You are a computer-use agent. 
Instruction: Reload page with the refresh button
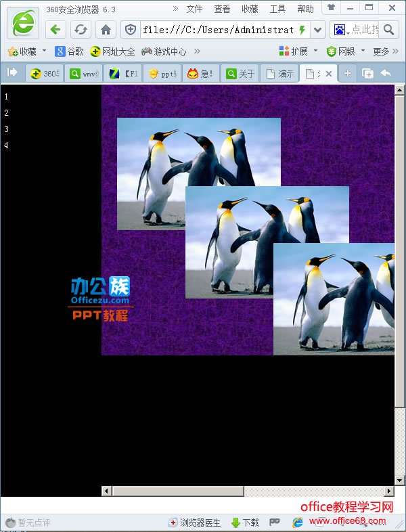pyautogui.click(x=81, y=30)
